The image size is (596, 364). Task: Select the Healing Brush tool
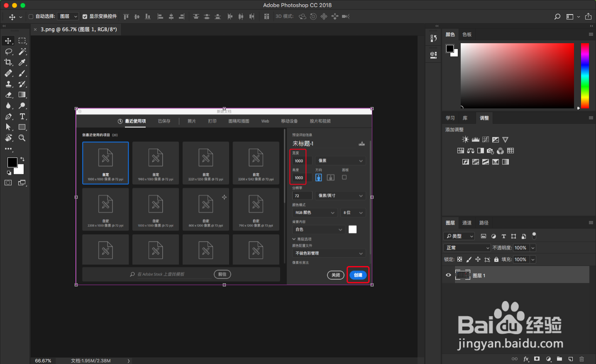[8, 73]
